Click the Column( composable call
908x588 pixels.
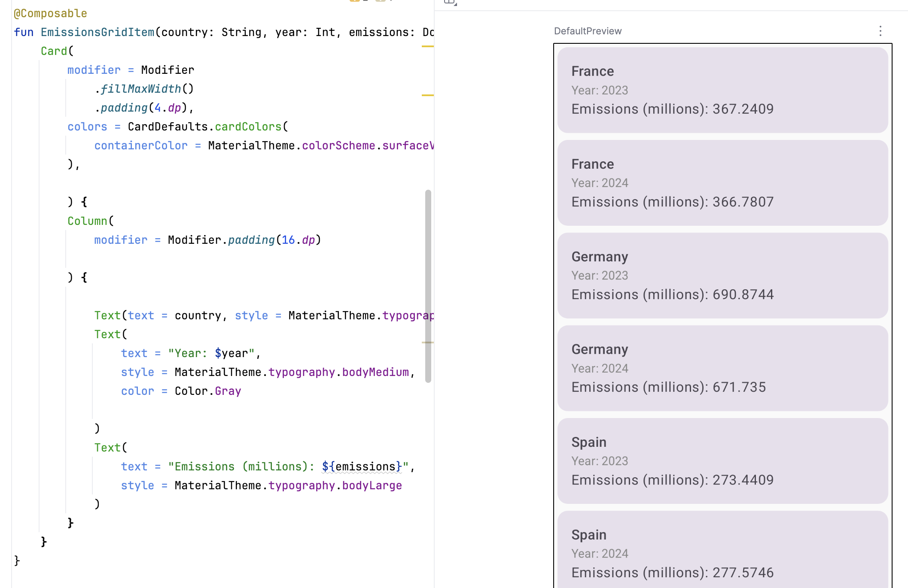click(91, 221)
